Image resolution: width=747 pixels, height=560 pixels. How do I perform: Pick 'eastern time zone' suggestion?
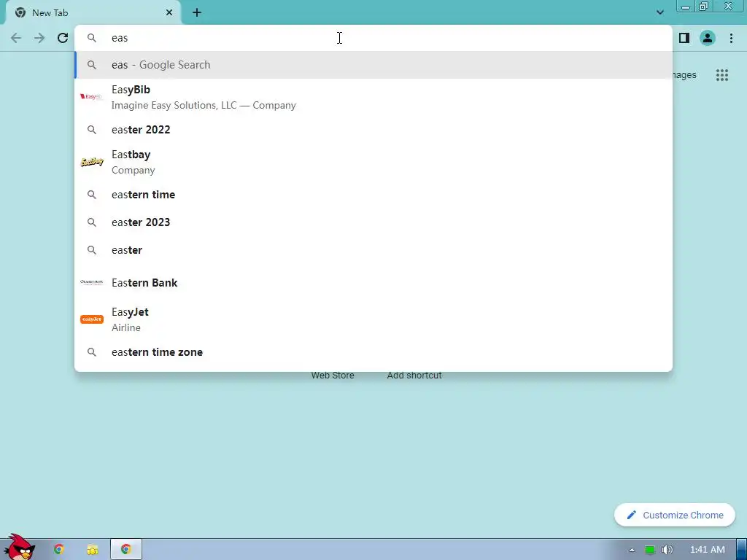point(373,352)
